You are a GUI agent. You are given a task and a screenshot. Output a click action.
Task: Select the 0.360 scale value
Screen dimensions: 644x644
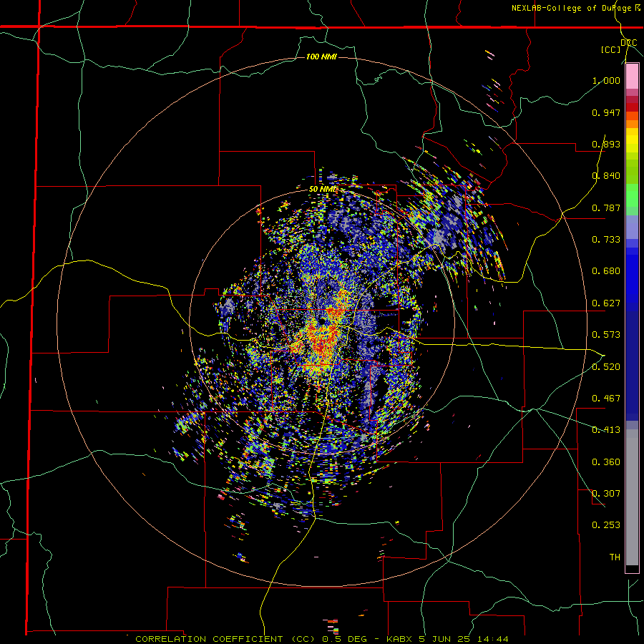[x=606, y=462]
